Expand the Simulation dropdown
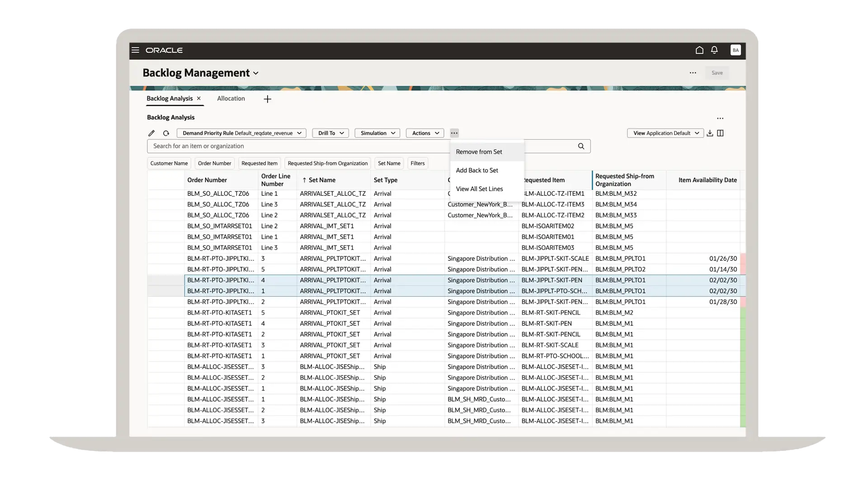Image resolution: width=868 pixels, height=488 pixels. (x=377, y=133)
